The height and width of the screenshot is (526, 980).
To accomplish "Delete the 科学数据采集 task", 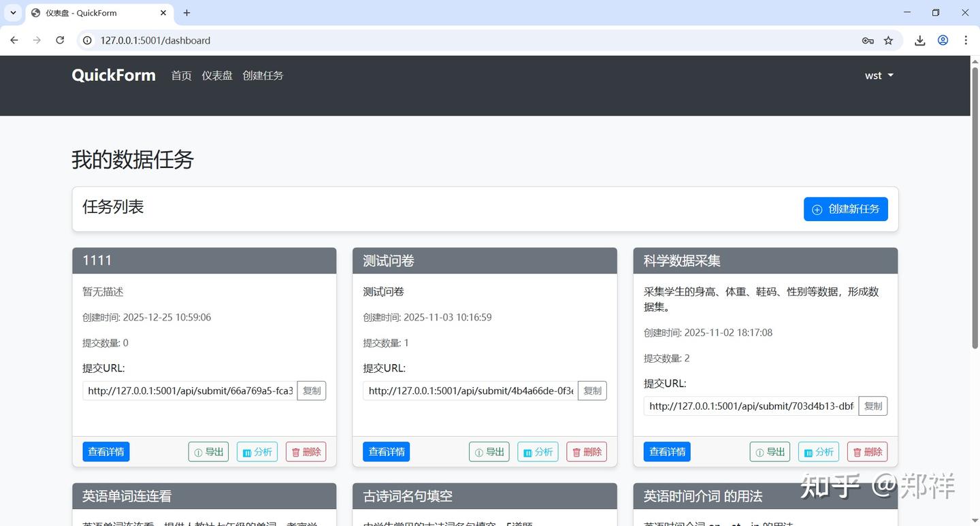I will (x=868, y=452).
